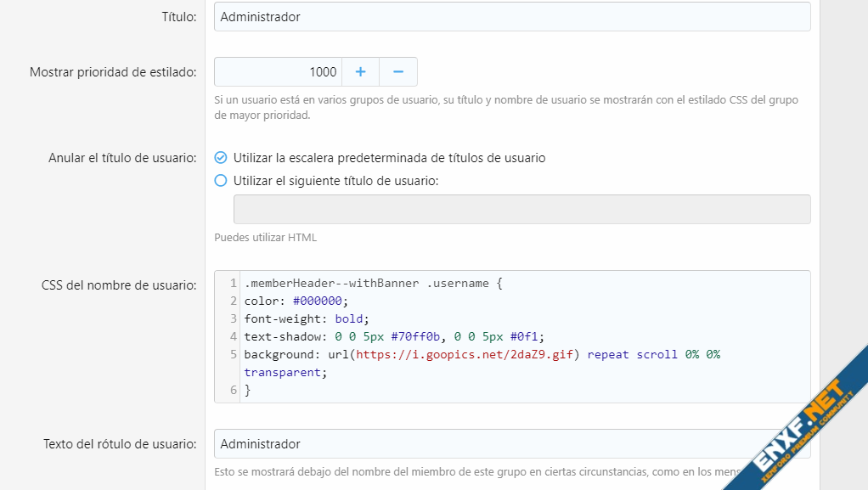Focus the priority number field showing 1000
Screen dimensions: 868x490
click(x=279, y=72)
